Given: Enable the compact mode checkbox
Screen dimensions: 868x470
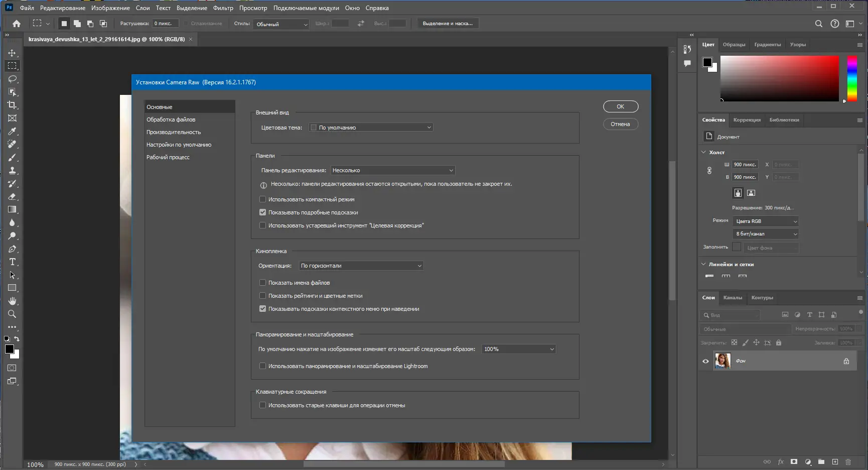Looking at the screenshot, I should pyautogui.click(x=262, y=199).
